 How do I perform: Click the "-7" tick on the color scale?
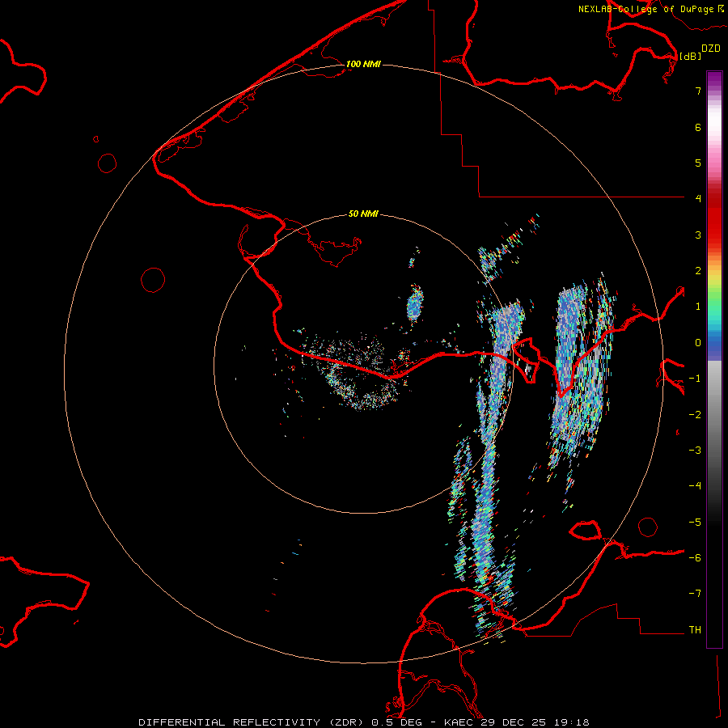point(695,594)
